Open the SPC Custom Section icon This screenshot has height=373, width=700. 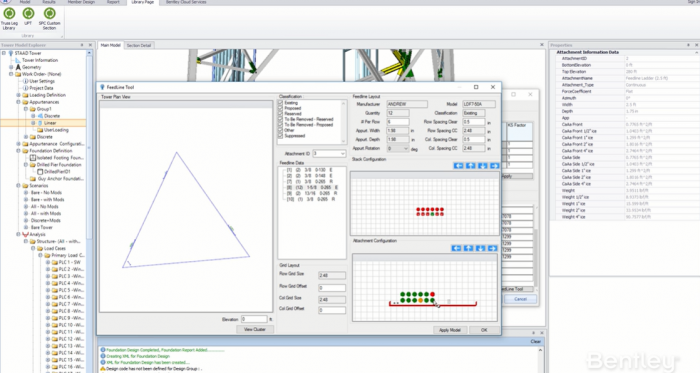pyautogui.click(x=50, y=18)
